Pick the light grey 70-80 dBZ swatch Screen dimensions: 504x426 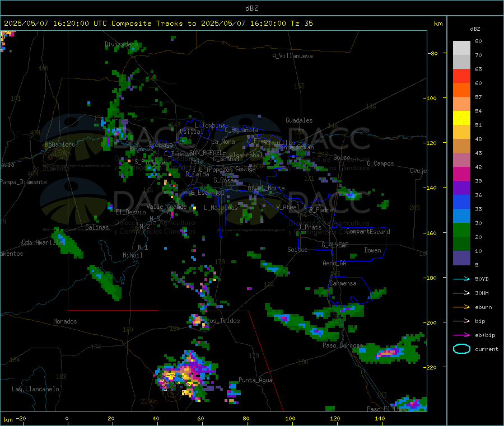tap(461, 48)
